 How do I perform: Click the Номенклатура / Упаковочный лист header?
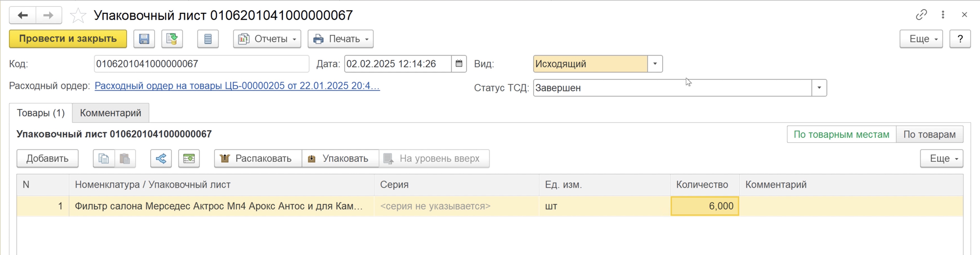222,185
